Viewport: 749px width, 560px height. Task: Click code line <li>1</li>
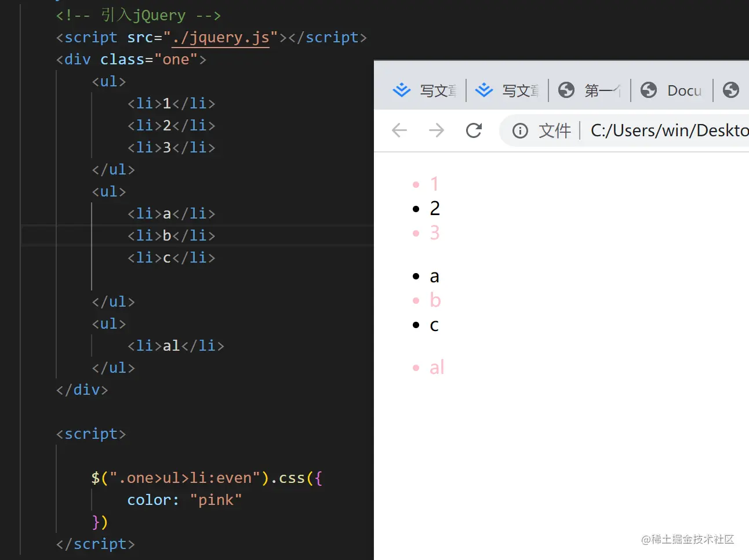pyautogui.click(x=172, y=104)
